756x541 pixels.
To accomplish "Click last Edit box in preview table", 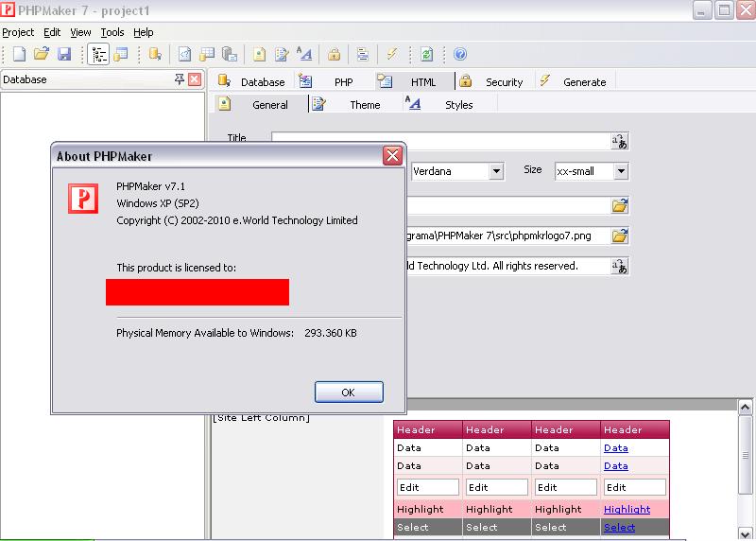I will [x=634, y=487].
